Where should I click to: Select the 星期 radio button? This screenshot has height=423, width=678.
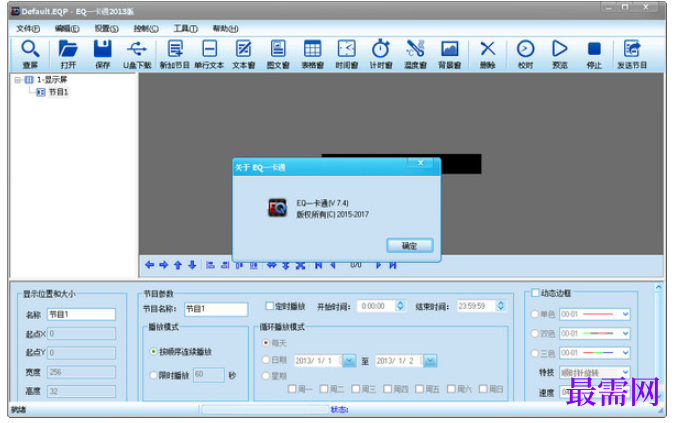pyautogui.click(x=266, y=376)
